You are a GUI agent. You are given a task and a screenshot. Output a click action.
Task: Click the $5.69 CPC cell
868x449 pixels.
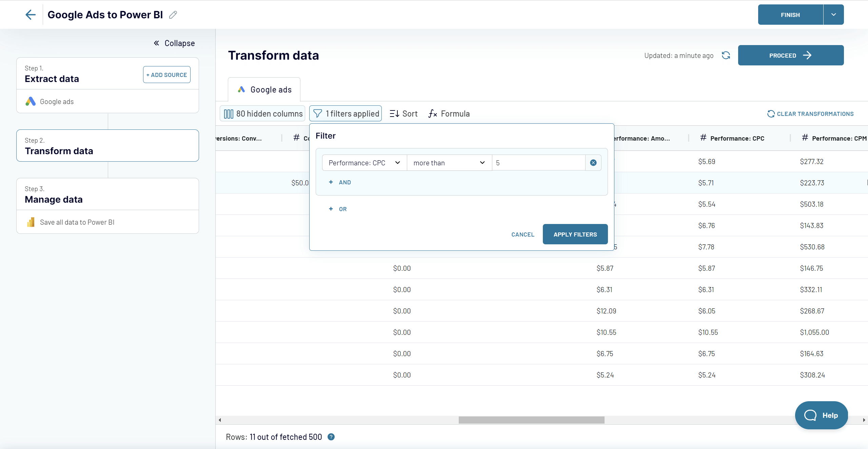coord(707,161)
